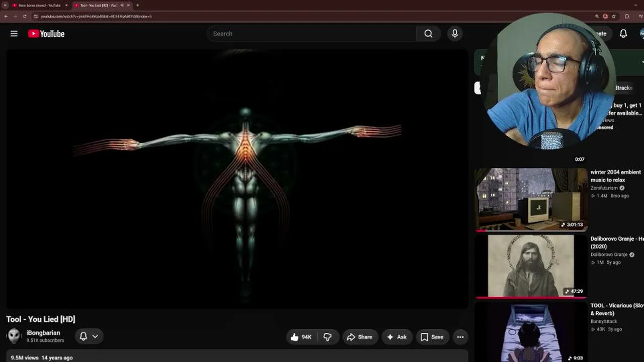
Task: Open YouTube notifications bell
Action: pos(623,34)
